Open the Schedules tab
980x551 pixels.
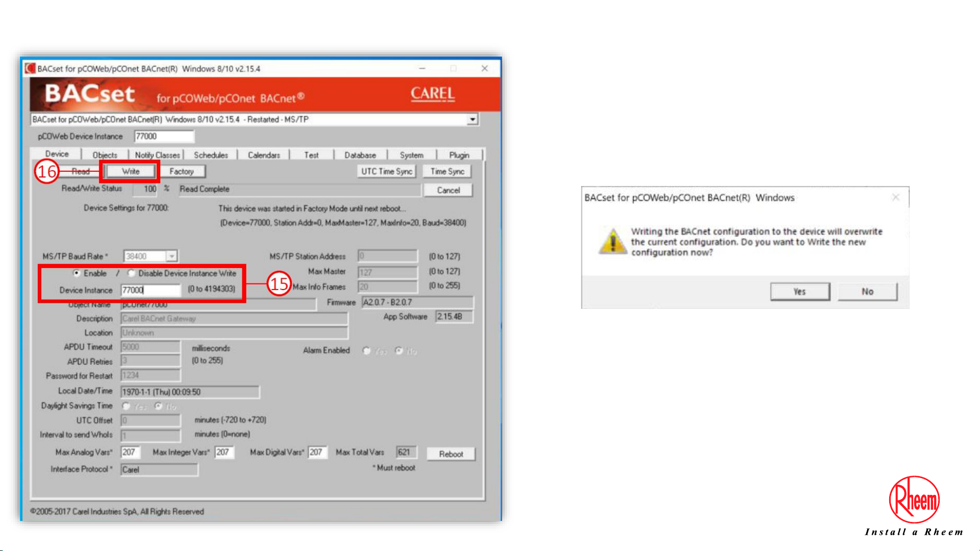pos(211,155)
